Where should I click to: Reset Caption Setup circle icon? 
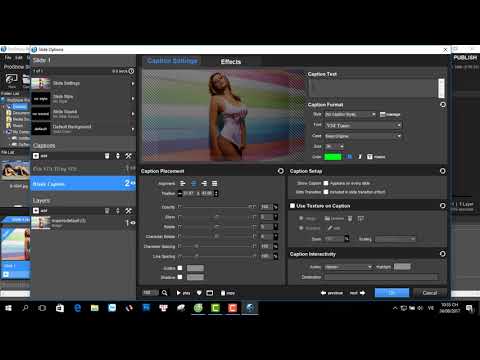point(443,171)
